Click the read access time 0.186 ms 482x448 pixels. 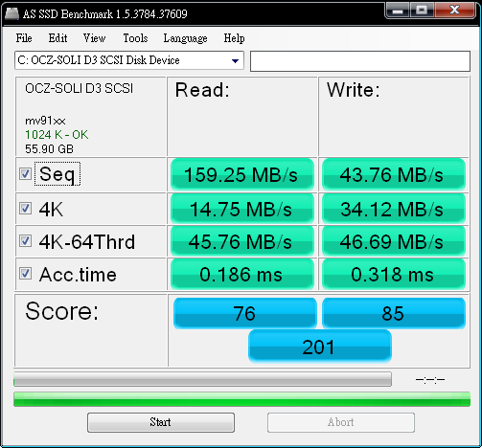point(242,275)
